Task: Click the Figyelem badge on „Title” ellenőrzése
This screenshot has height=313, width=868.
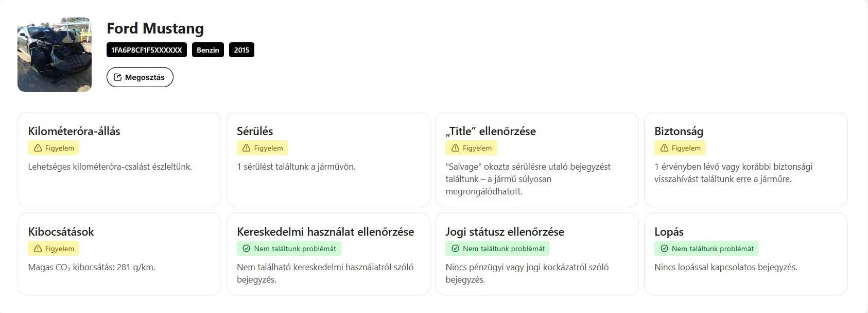Action: coord(471,148)
